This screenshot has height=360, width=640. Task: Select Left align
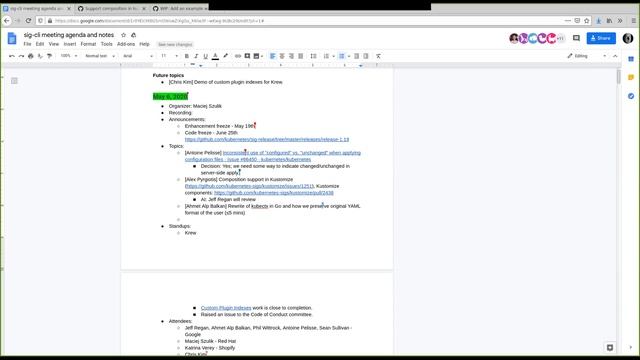point(273,56)
